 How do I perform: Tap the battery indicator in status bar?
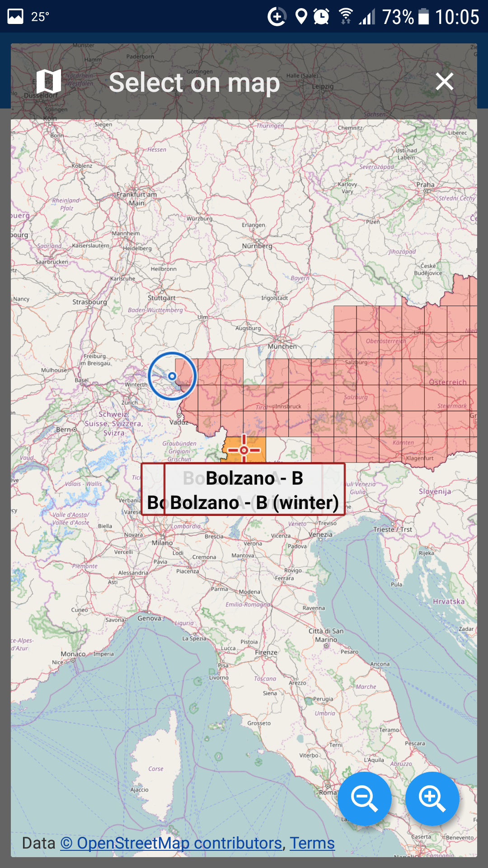coord(423,17)
